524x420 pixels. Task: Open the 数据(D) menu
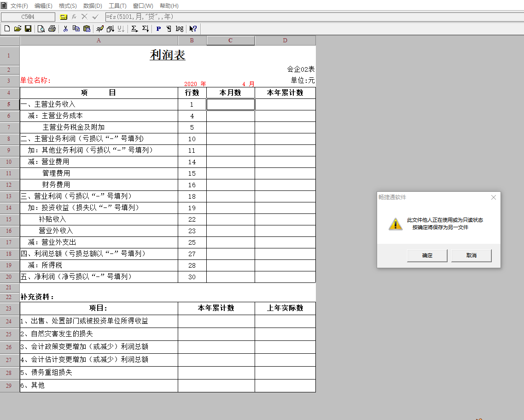pyautogui.click(x=93, y=6)
